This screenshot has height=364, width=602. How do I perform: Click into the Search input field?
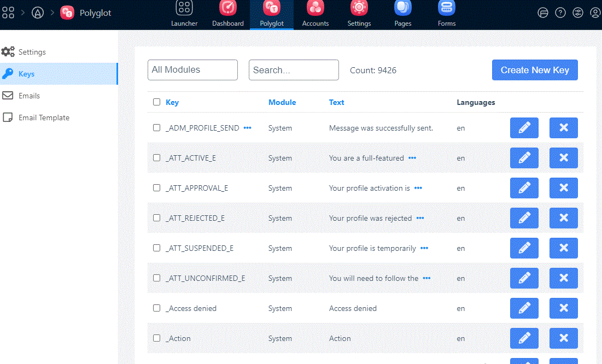click(x=294, y=70)
